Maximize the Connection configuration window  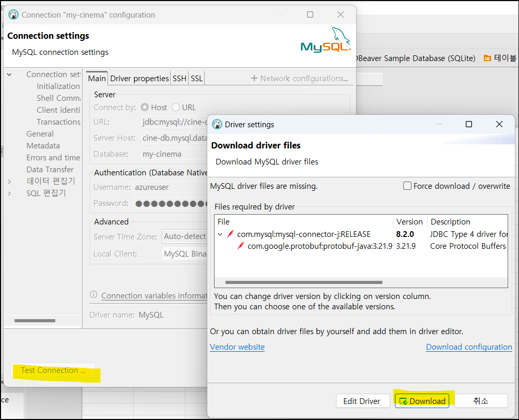pyautogui.click(x=310, y=14)
